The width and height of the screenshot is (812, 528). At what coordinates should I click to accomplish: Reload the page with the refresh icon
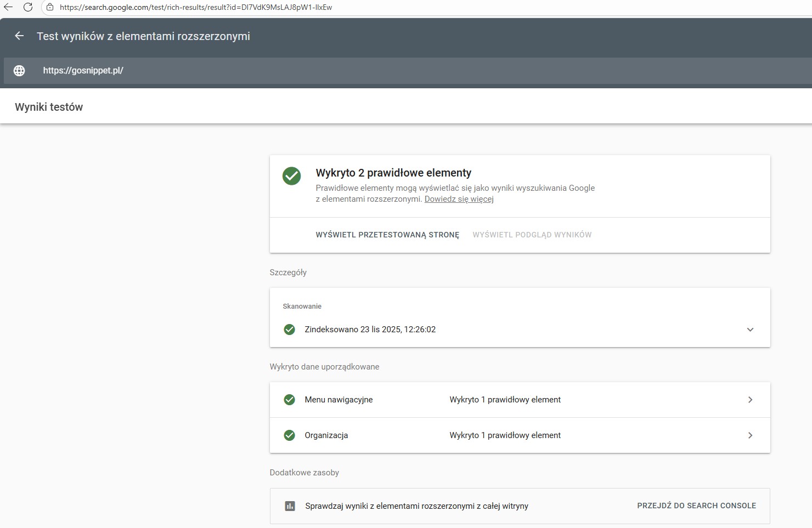(x=28, y=7)
